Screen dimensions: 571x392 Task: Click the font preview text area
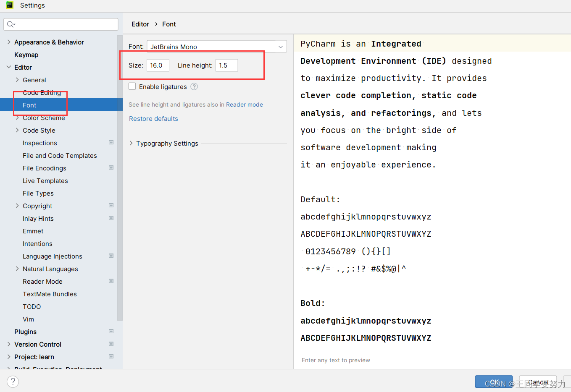pyautogui.click(x=432, y=193)
